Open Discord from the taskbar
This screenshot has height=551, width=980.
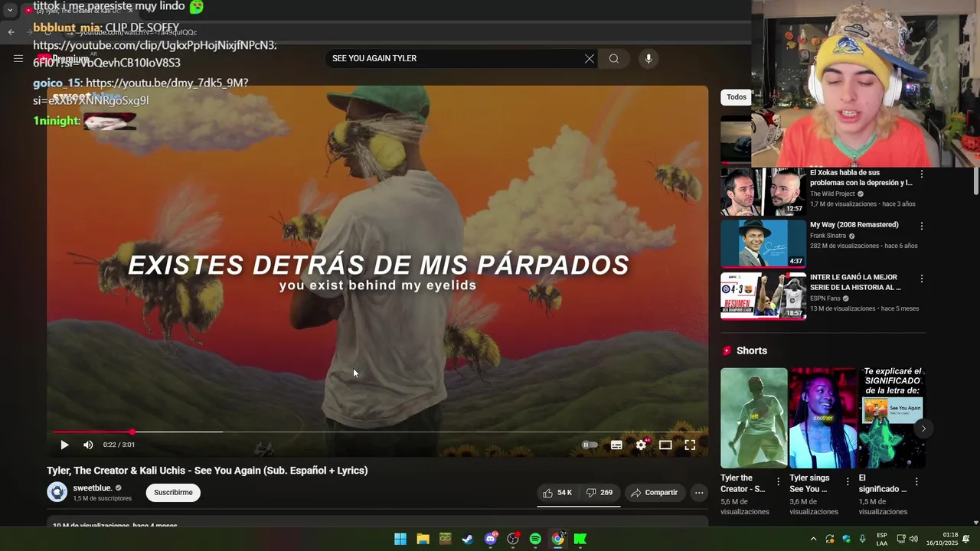pos(491,539)
